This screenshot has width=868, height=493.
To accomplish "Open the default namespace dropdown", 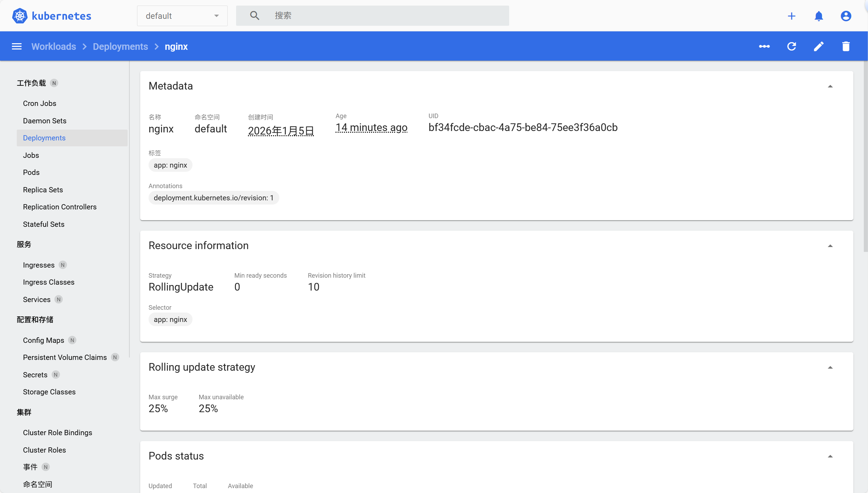I will (x=182, y=16).
